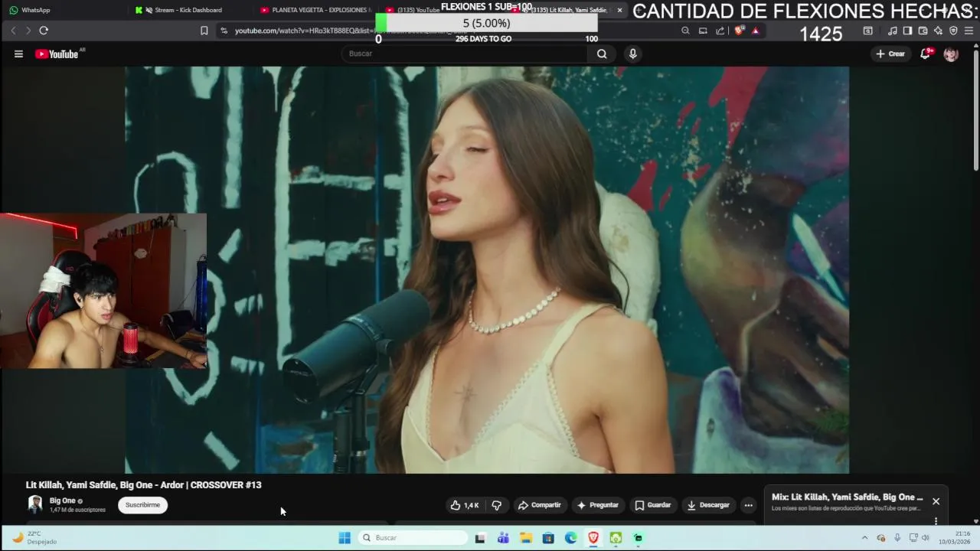Open the Brave Shields lion icon
The height and width of the screenshot is (551, 980).
point(739,31)
